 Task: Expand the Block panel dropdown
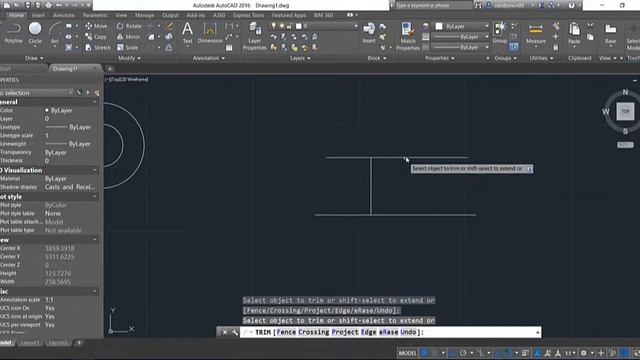click(376, 58)
